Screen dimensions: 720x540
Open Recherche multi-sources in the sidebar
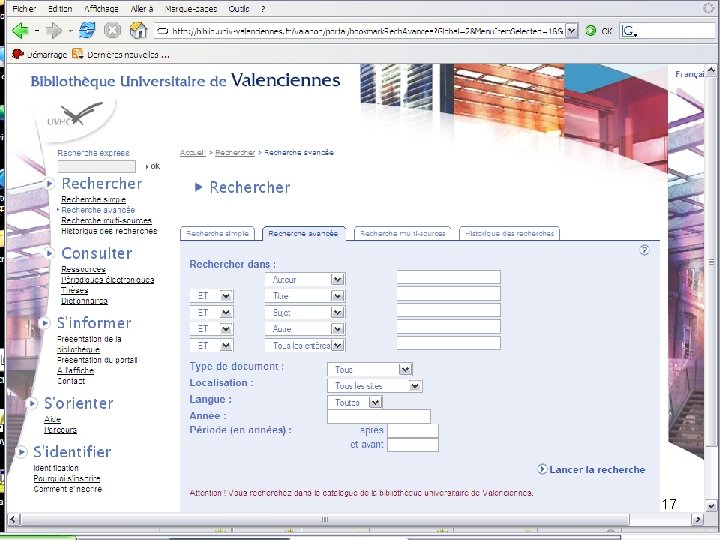coord(107,220)
